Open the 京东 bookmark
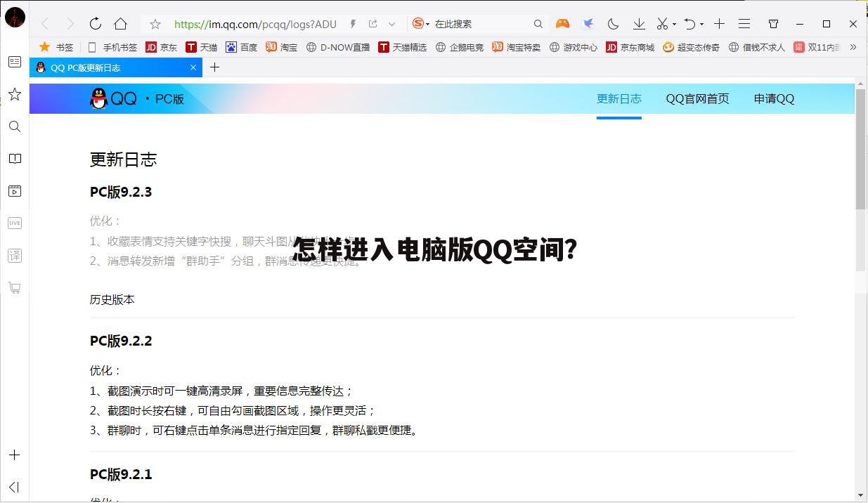 (x=161, y=47)
